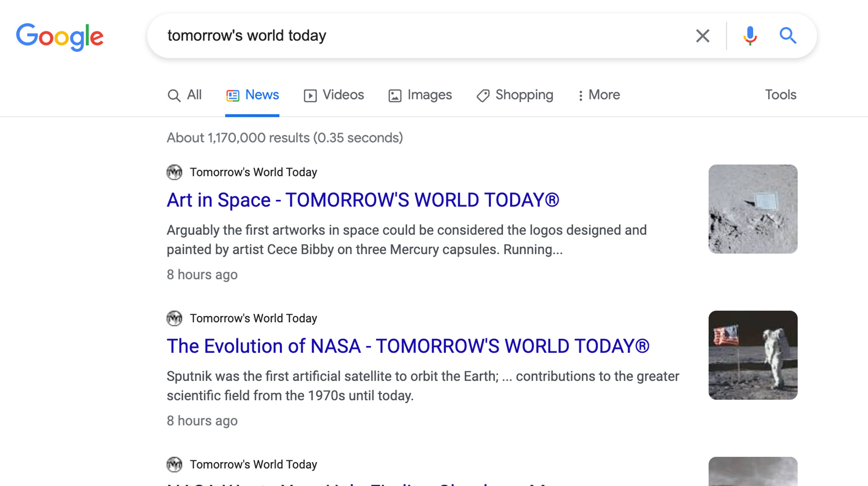Open 'The Evolution of NASA' article
Image resolution: width=868 pixels, height=486 pixels.
click(x=408, y=346)
